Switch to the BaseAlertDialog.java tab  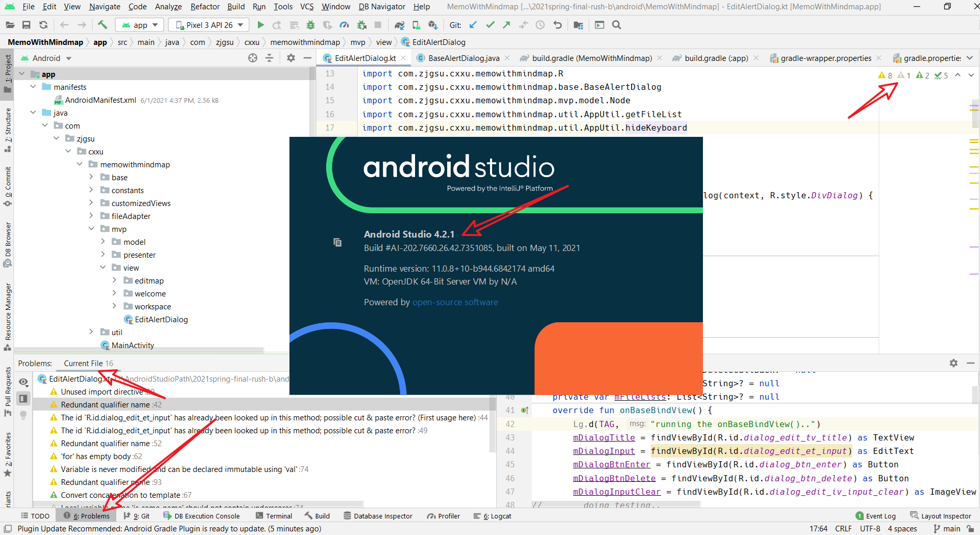coord(464,58)
